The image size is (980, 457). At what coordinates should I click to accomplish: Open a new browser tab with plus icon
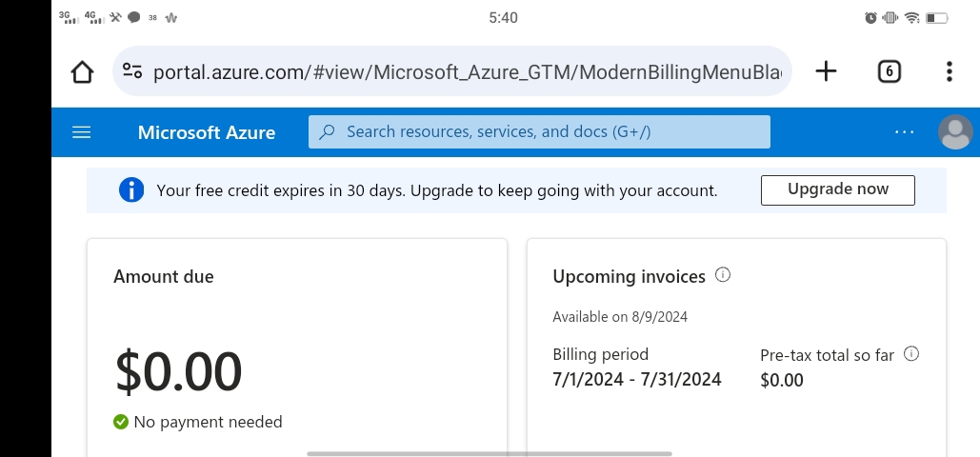pyautogui.click(x=826, y=71)
